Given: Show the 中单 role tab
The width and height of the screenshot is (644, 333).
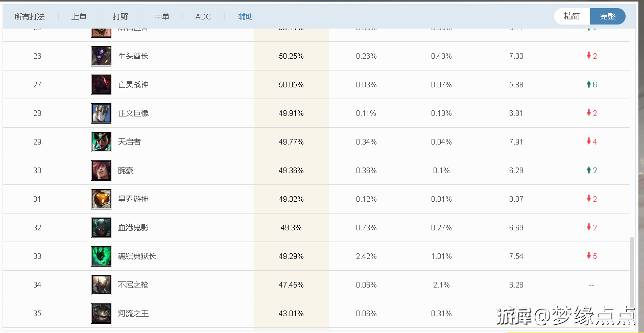Looking at the screenshot, I should 162,17.
